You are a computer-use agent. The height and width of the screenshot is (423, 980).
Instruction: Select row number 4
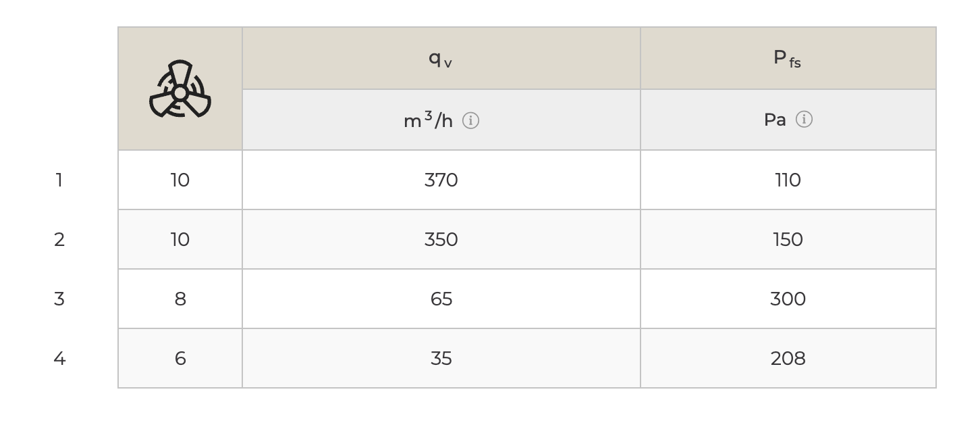coord(59,359)
